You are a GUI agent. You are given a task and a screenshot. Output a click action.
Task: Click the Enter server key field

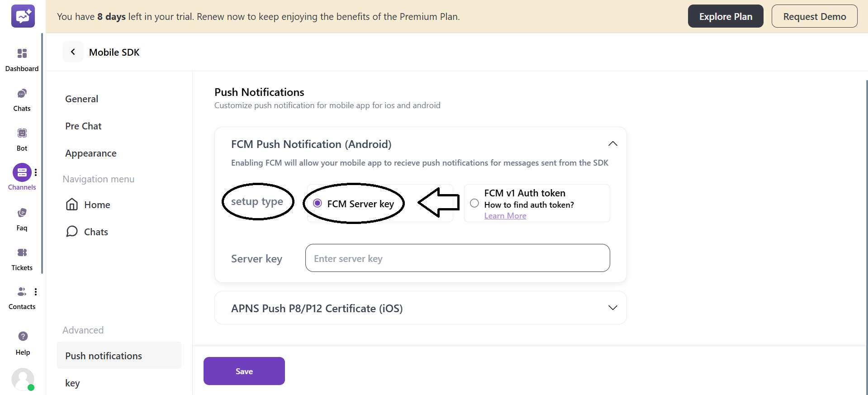pos(457,258)
